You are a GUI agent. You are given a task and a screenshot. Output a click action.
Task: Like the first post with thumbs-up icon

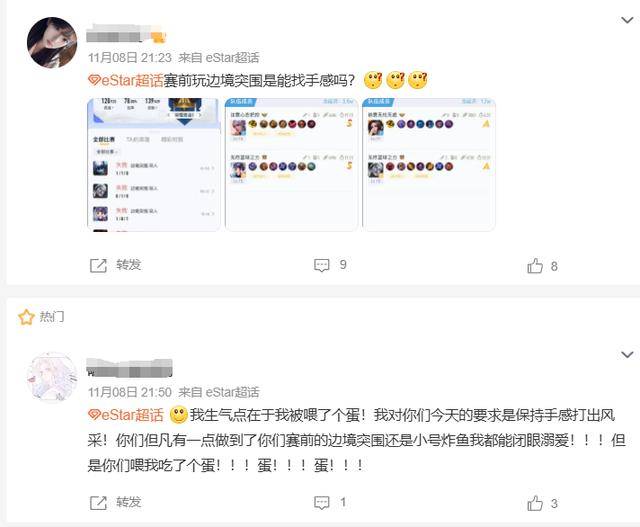click(535, 266)
